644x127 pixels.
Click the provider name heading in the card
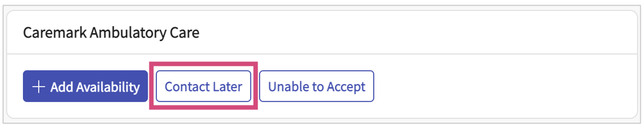pos(111,33)
